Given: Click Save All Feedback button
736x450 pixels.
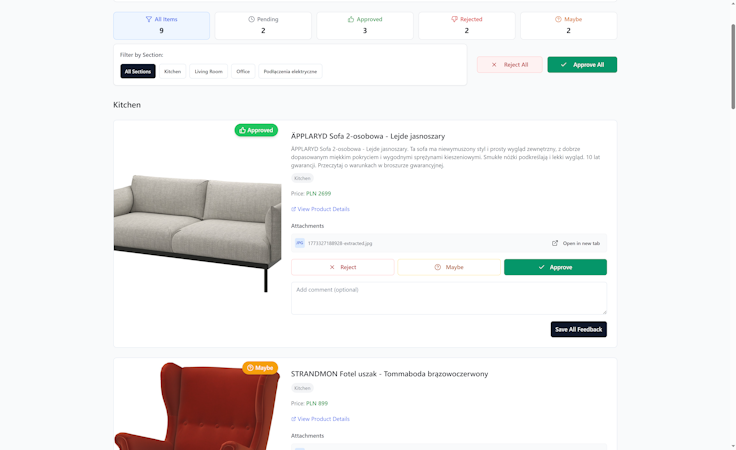Looking at the screenshot, I should click(578, 329).
